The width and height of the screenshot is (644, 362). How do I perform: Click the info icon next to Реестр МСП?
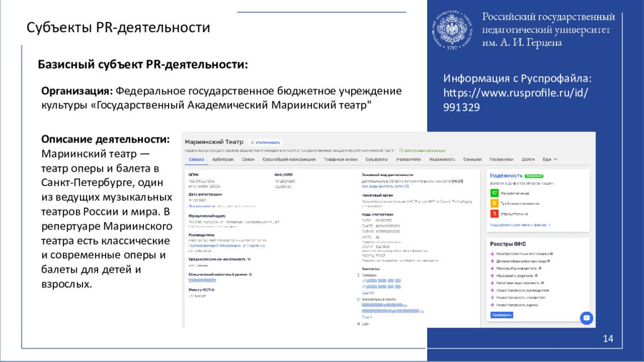pos(213,290)
